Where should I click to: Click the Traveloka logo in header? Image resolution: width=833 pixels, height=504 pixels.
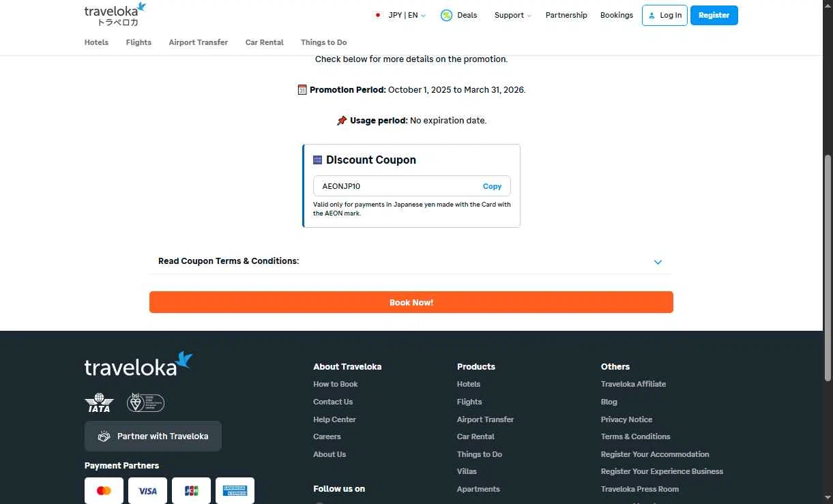[115, 14]
